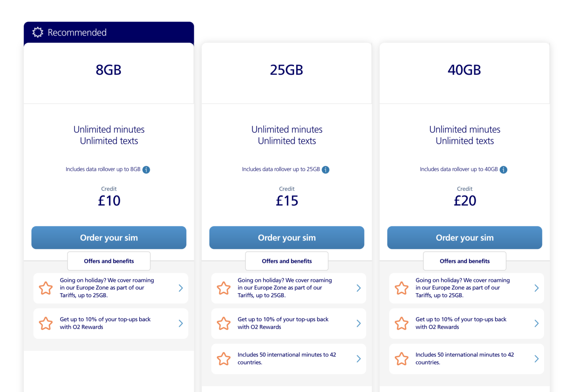This screenshot has width=582, height=392.
Task: Open international minutes details for 25GB plan
Action: [359, 359]
